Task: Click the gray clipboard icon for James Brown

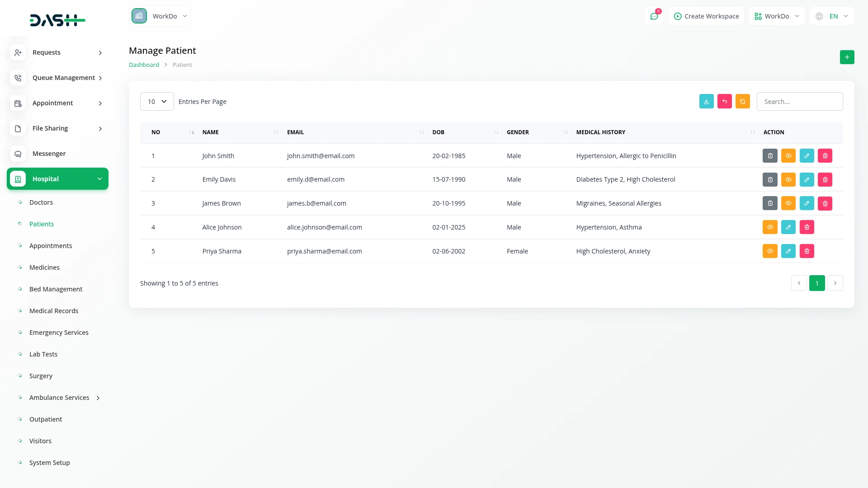Action: pos(770,203)
